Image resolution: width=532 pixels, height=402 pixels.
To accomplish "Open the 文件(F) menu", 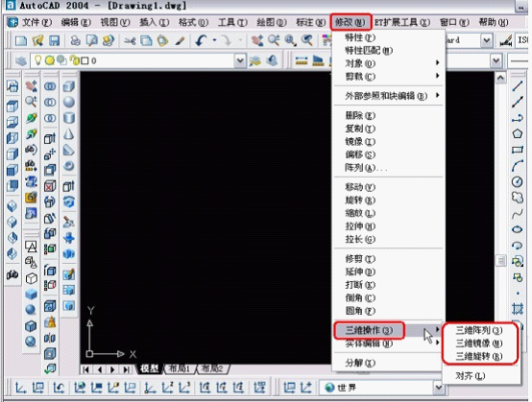I will [36, 22].
